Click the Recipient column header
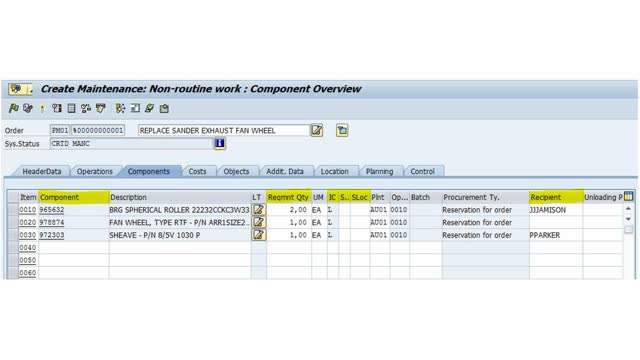This screenshot has height=360, width=640. pos(556,197)
